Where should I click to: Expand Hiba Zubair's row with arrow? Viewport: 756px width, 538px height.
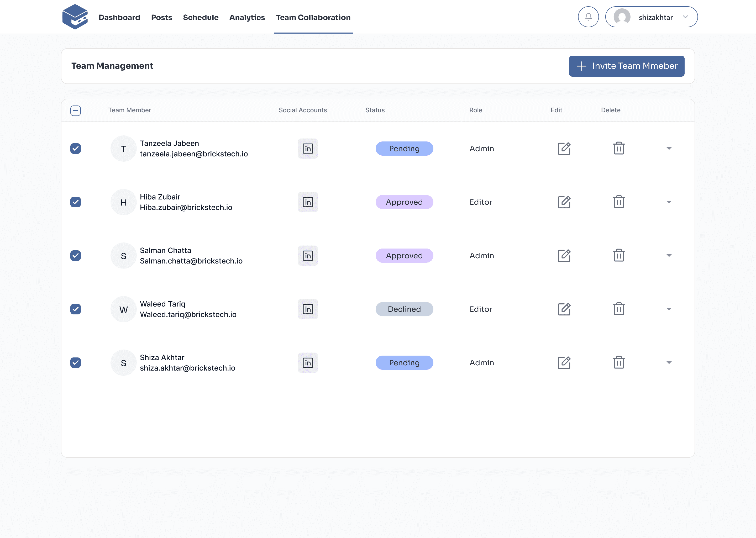click(669, 202)
